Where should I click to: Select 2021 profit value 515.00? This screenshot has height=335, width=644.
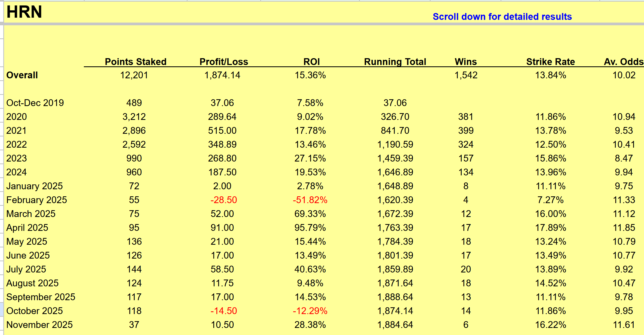point(222,131)
